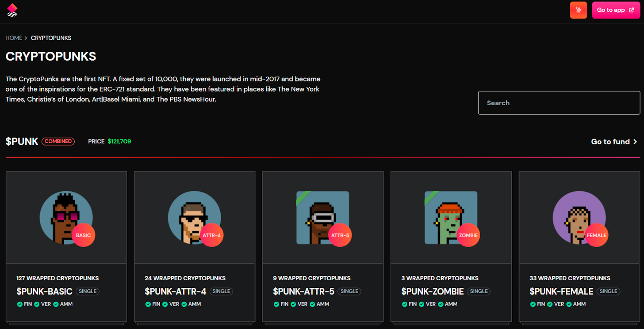Click the COMBINED badge next to $PUNK
This screenshot has height=329, width=644.
[x=58, y=142]
